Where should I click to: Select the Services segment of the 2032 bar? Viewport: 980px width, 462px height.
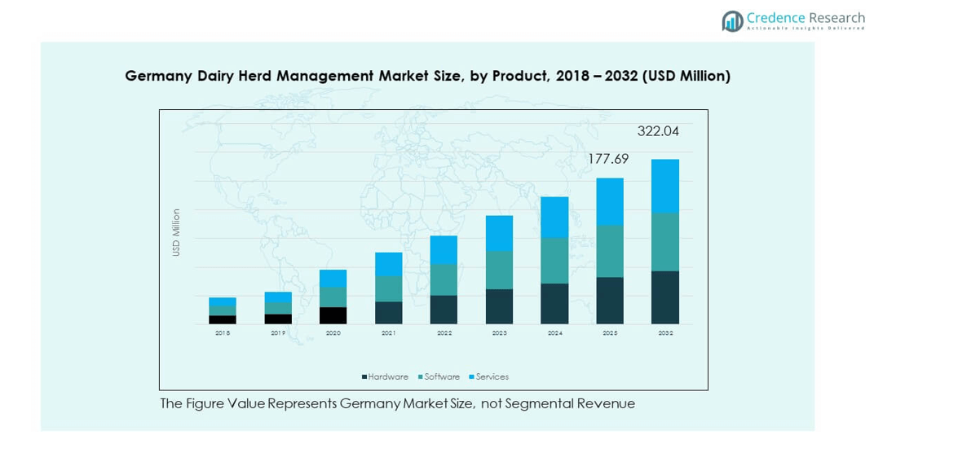pyautogui.click(x=665, y=186)
